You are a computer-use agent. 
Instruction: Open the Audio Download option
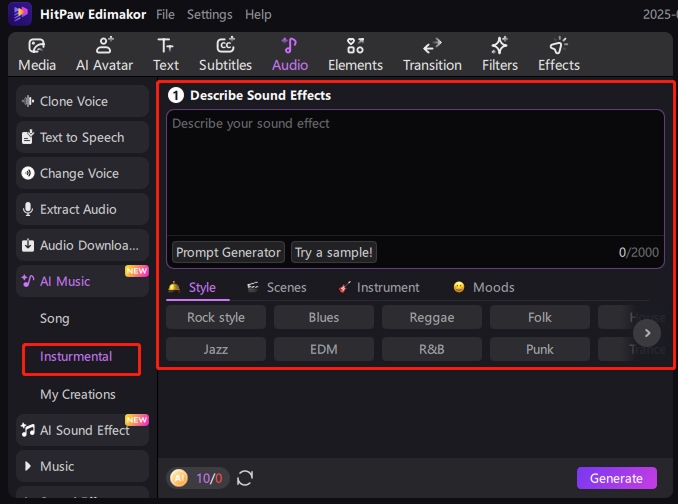click(83, 245)
